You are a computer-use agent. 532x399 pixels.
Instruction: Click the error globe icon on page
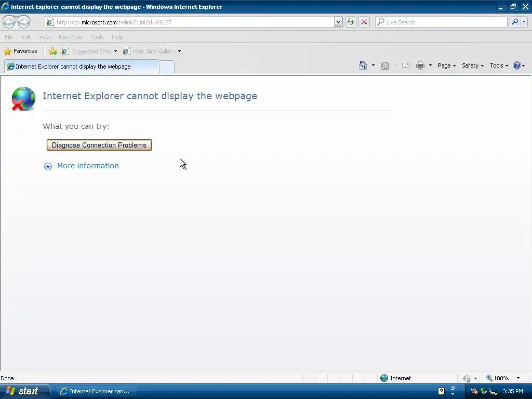(x=23, y=99)
